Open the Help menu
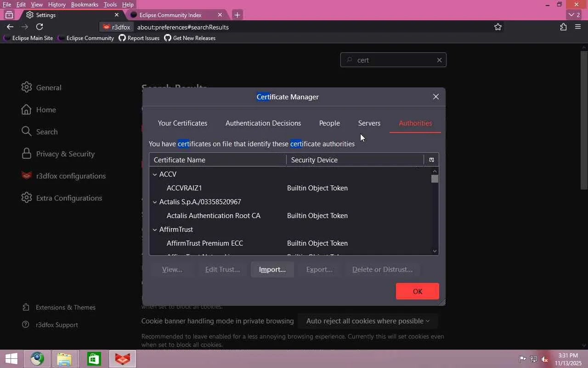This screenshot has width=588, height=368. [128, 5]
